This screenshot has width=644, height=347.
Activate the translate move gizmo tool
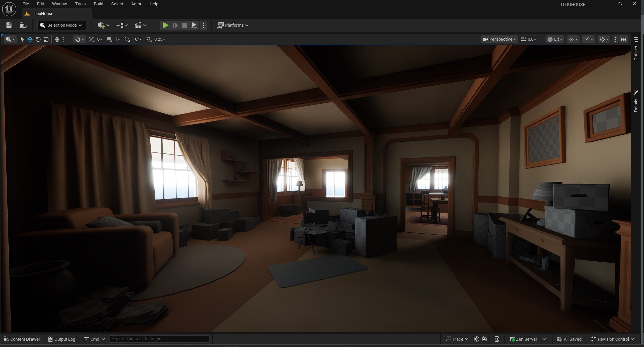(x=30, y=39)
